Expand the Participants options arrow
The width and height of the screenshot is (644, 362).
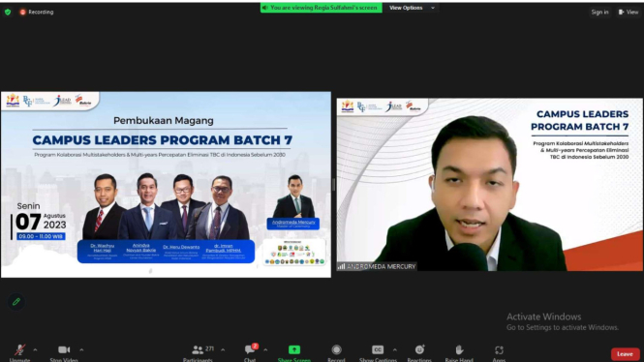tap(223, 350)
